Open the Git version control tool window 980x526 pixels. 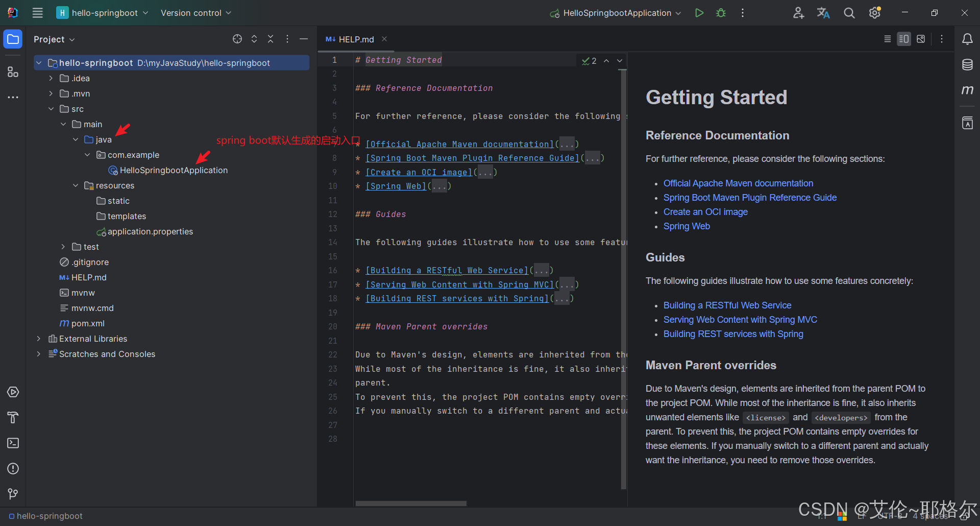tap(13, 494)
